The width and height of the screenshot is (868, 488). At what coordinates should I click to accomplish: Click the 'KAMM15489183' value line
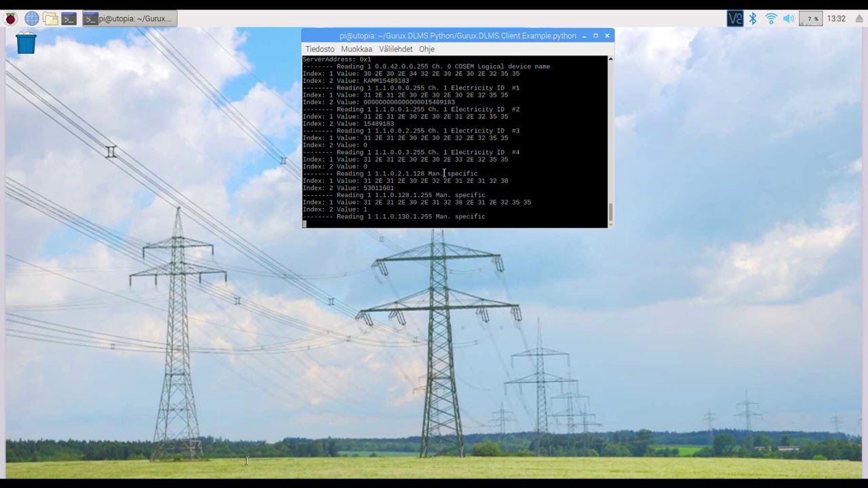pos(355,81)
